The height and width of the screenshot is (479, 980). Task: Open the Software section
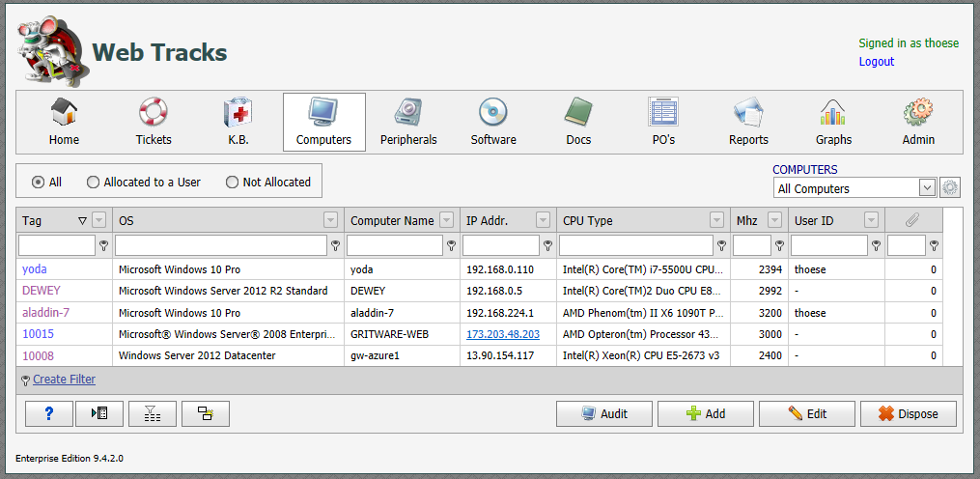493,123
